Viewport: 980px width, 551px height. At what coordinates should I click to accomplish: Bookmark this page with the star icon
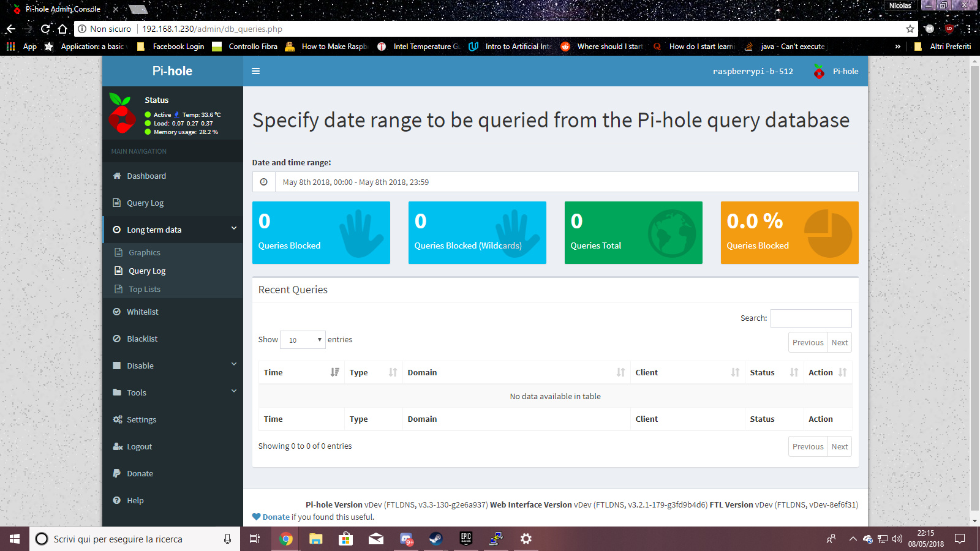point(910,29)
